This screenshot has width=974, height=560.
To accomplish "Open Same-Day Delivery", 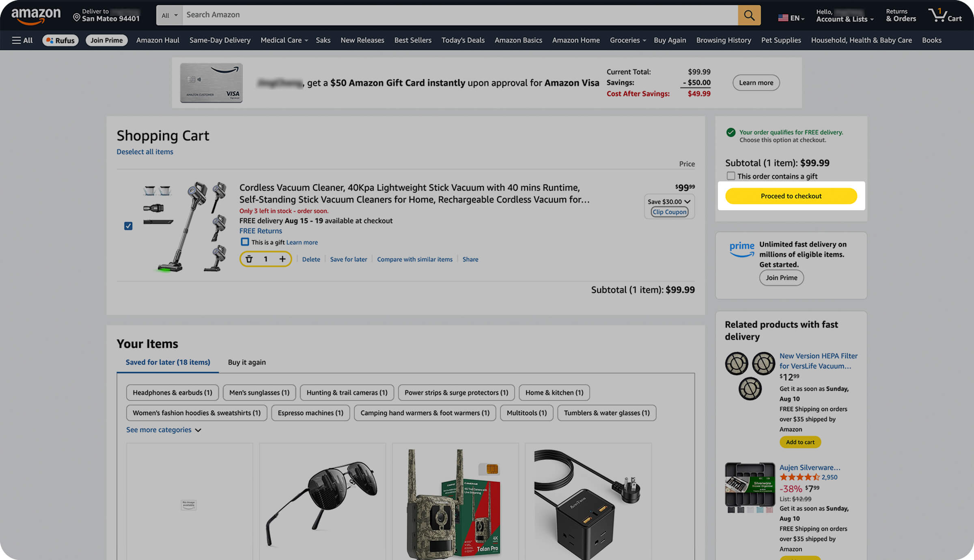I will [x=220, y=40].
